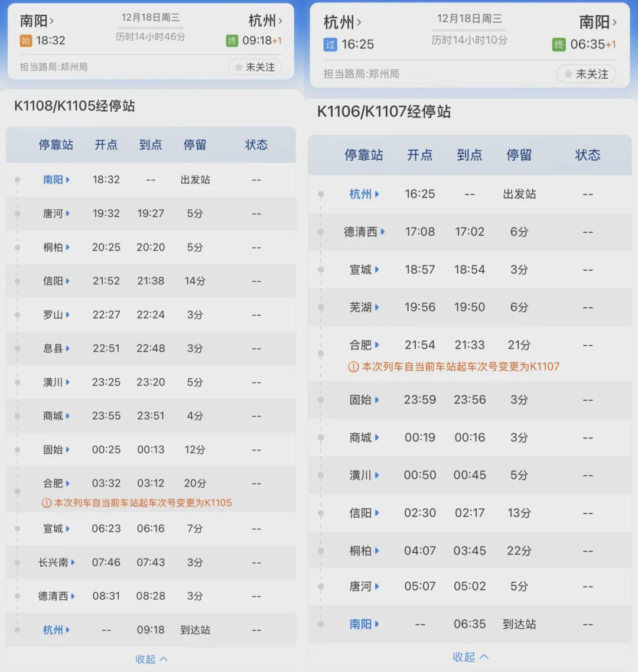Viewport: 638px width, 672px height.
Task: Click the 合肥 row in K1108 stop list
Action: (151, 489)
